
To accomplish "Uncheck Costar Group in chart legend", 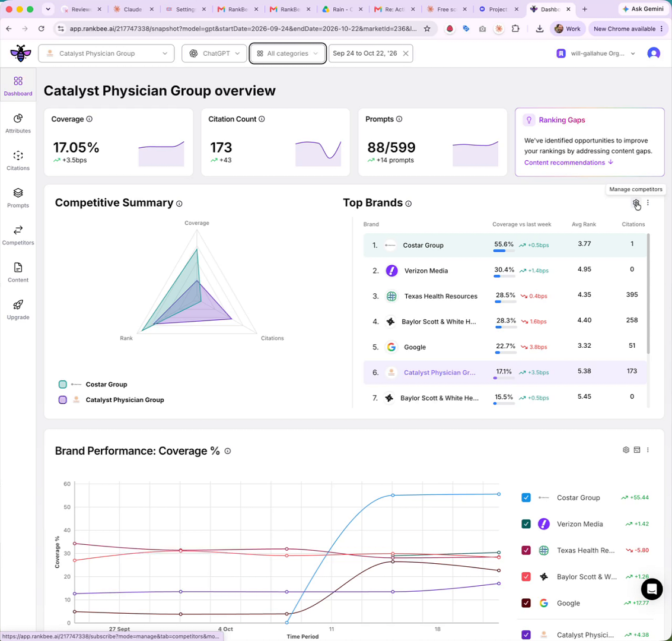I will click(526, 498).
